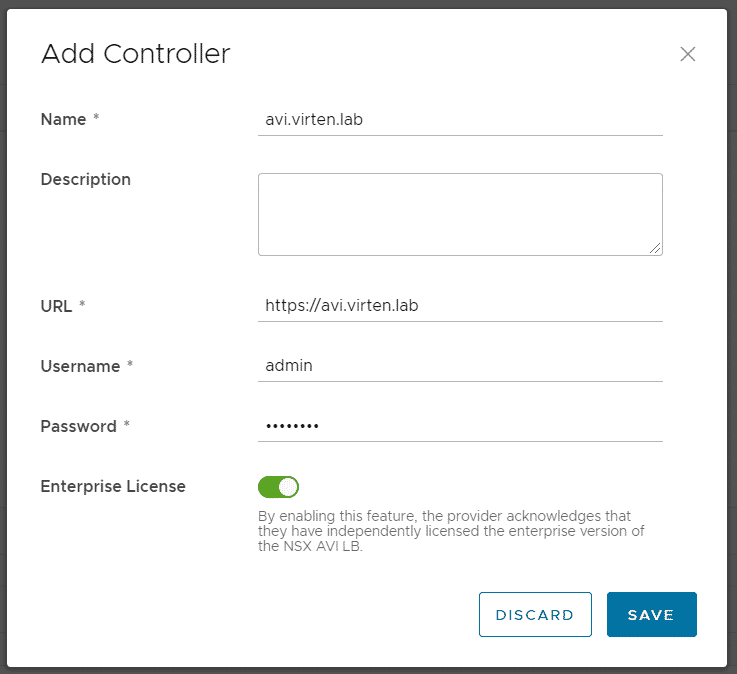Click the Enterprise License label
737x674 pixels.
pos(113,486)
